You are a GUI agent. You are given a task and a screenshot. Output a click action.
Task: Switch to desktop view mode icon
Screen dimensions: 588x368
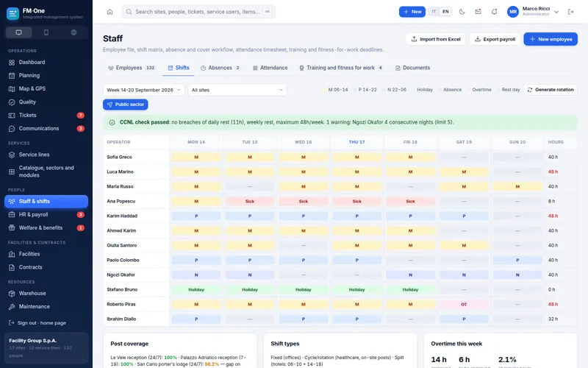pyautogui.click(x=19, y=32)
